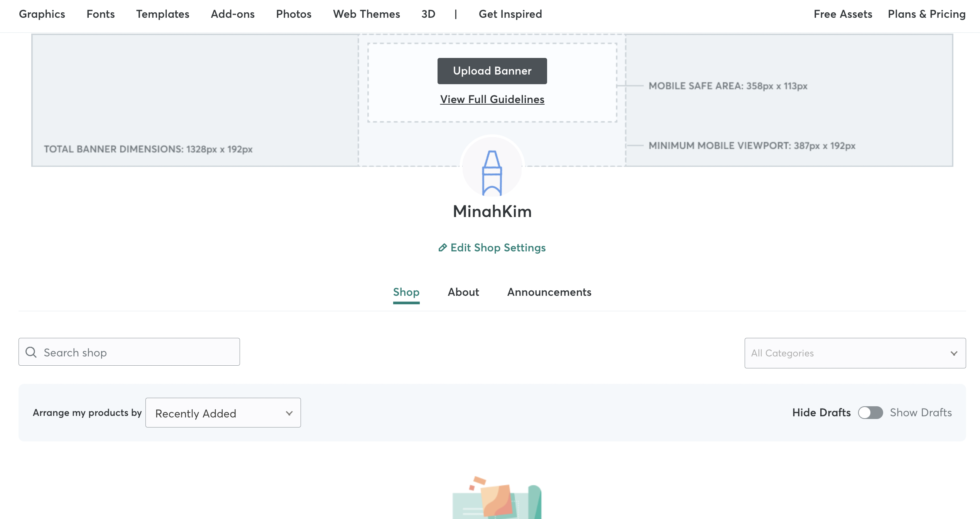Viewport: 980px width, 519px height.
Task: Visit the Plans & Pricing page
Action: 926,14
